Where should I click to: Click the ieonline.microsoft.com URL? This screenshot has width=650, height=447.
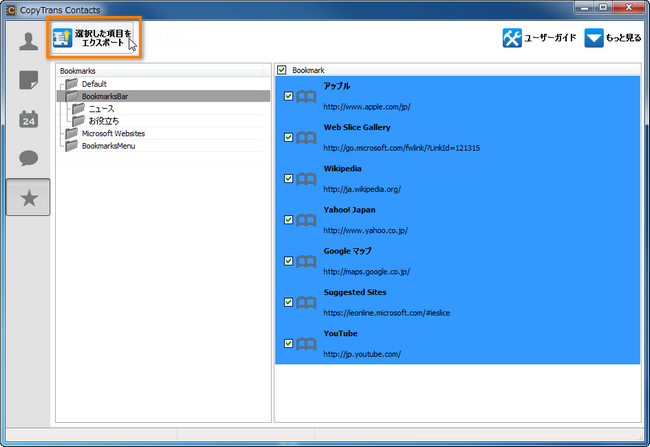pyautogui.click(x=387, y=313)
